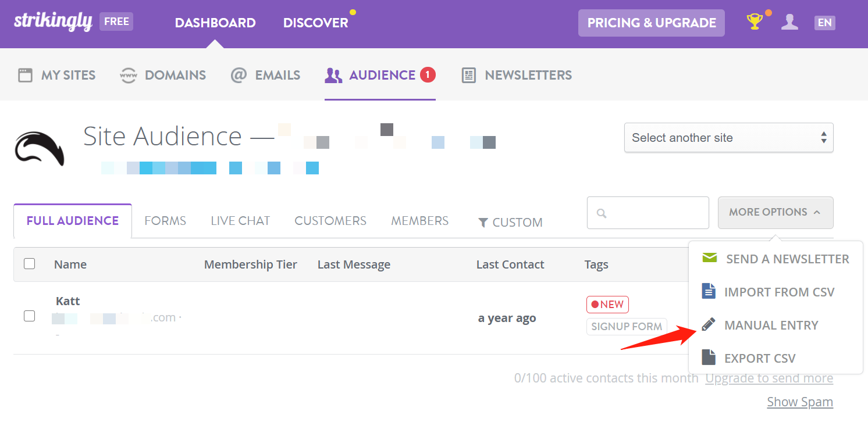Click the SIGNUP FORM tag
The image size is (868, 422).
click(x=627, y=327)
